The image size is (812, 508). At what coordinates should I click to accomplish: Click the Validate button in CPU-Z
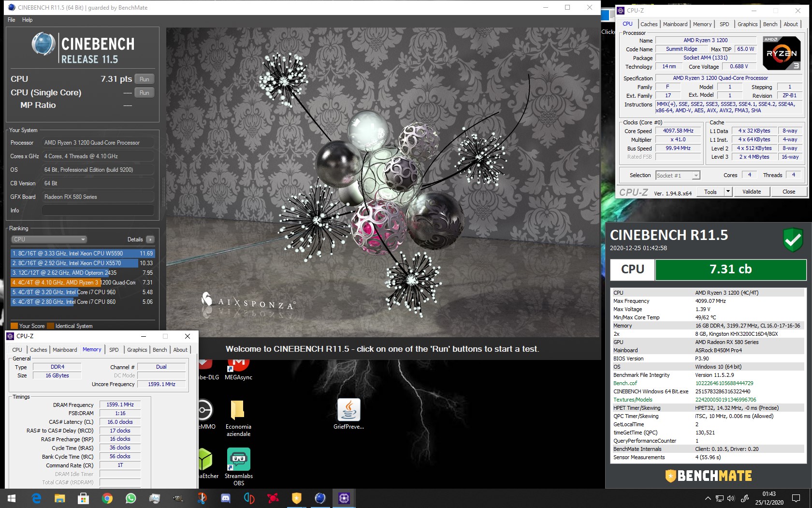752,192
